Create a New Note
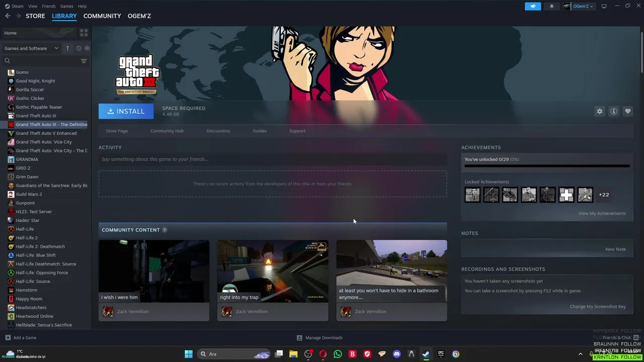644x362 pixels. point(615,249)
